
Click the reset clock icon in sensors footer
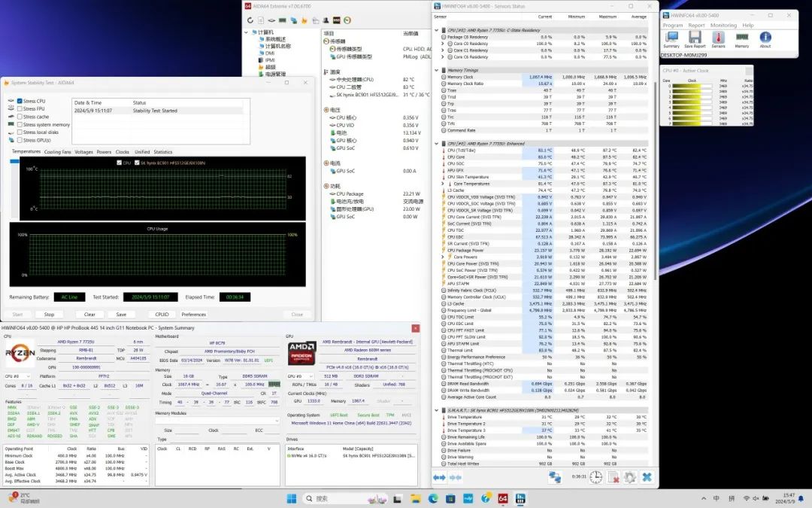pyautogui.click(x=595, y=477)
